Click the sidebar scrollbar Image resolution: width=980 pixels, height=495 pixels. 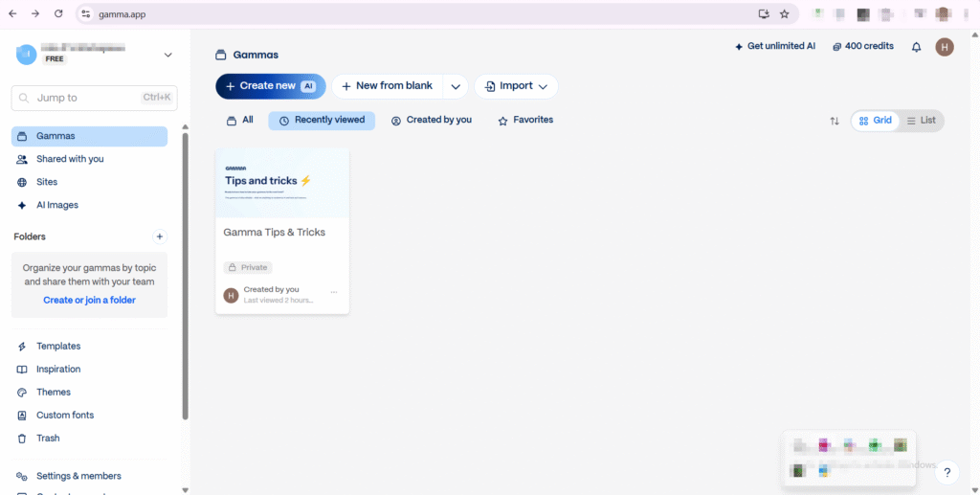click(185, 275)
